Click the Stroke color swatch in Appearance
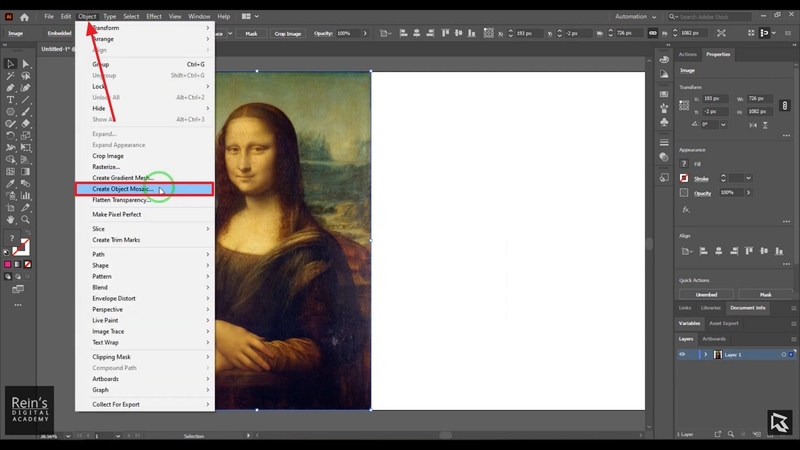The height and width of the screenshot is (450, 800). [x=684, y=178]
